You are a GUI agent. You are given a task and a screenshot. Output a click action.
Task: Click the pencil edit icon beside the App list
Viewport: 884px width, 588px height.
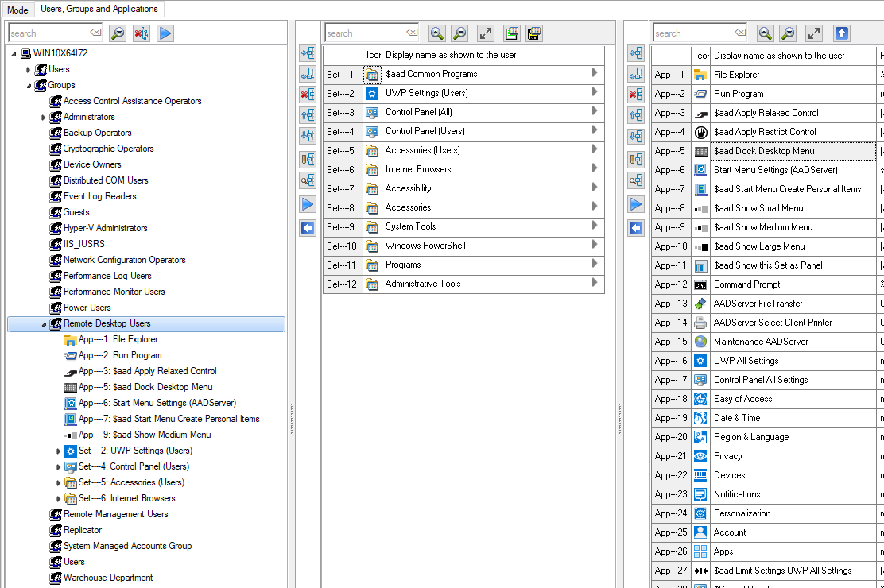pos(636,160)
